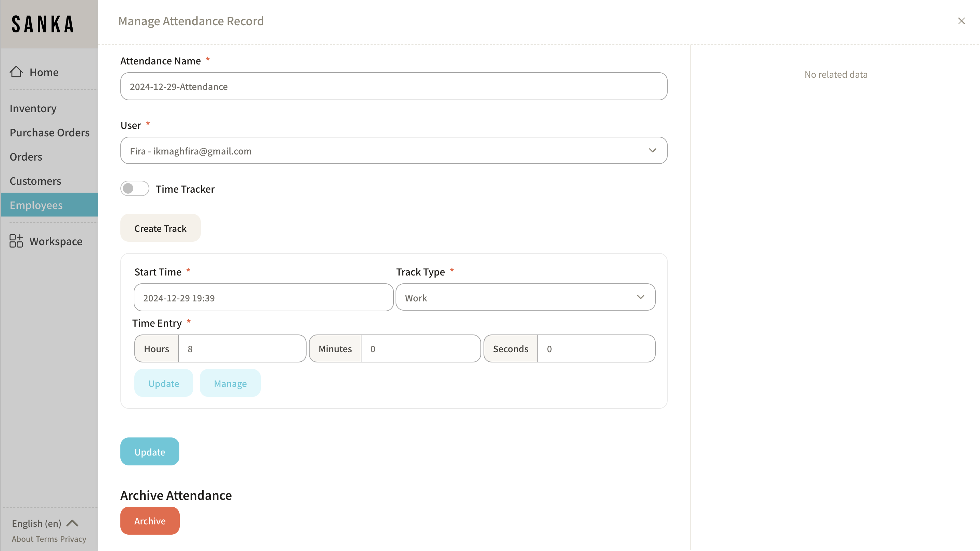Click the Manage button in track card
Image resolution: width=980 pixels, height=551 pixels.
pyautogui.click(x=230, y=383)
